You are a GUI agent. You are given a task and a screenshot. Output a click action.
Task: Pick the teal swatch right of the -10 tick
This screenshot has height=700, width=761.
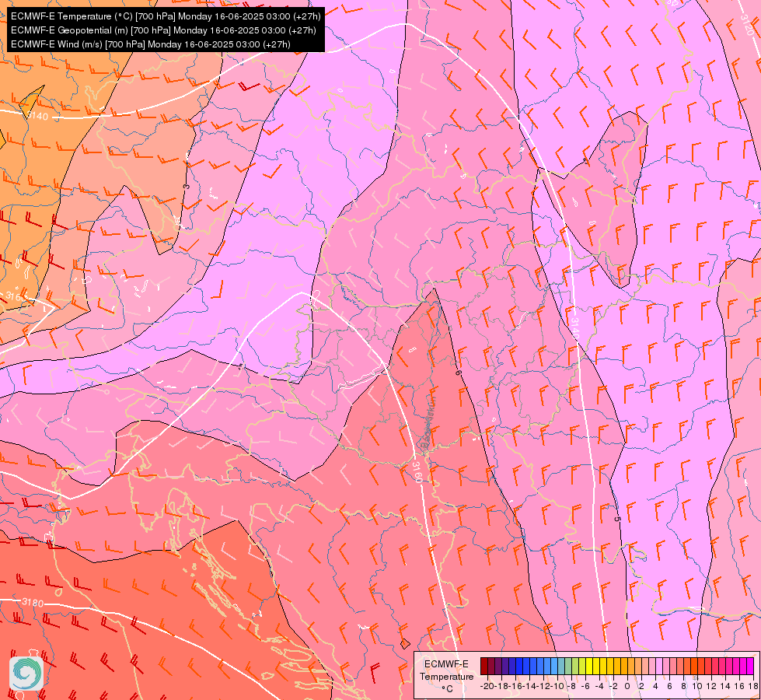(561, 666)
